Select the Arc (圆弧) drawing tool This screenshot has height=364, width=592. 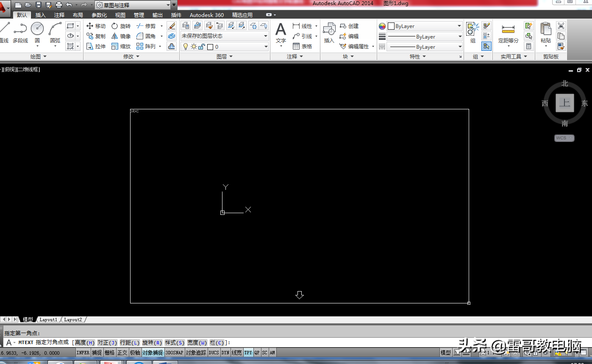55,33
